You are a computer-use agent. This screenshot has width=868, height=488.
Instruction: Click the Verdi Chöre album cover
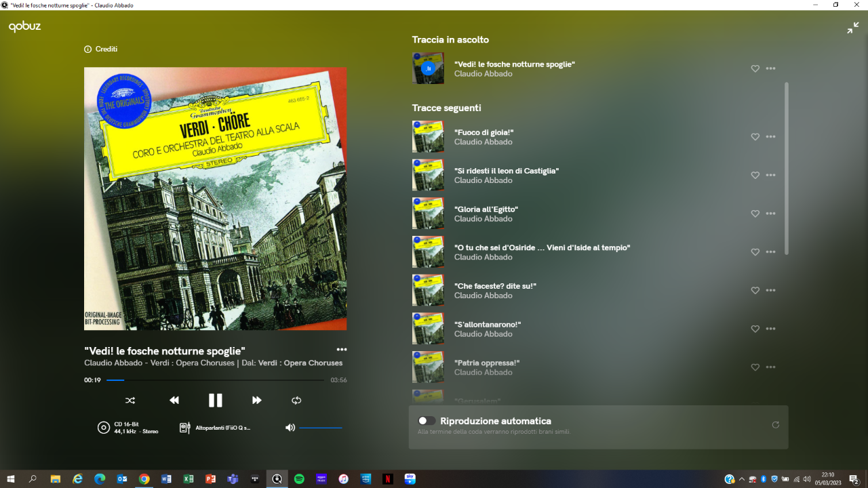tap(215, 199)
